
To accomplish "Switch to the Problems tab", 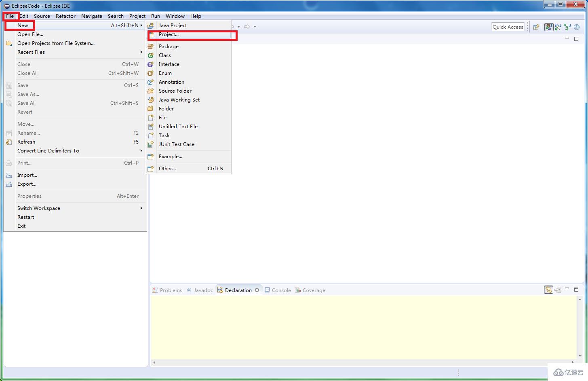I will pyautogui.click(x=167, y=290).
